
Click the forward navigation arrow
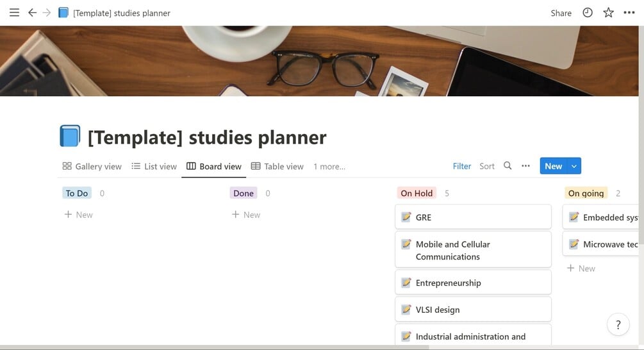(x=47, y=13)
